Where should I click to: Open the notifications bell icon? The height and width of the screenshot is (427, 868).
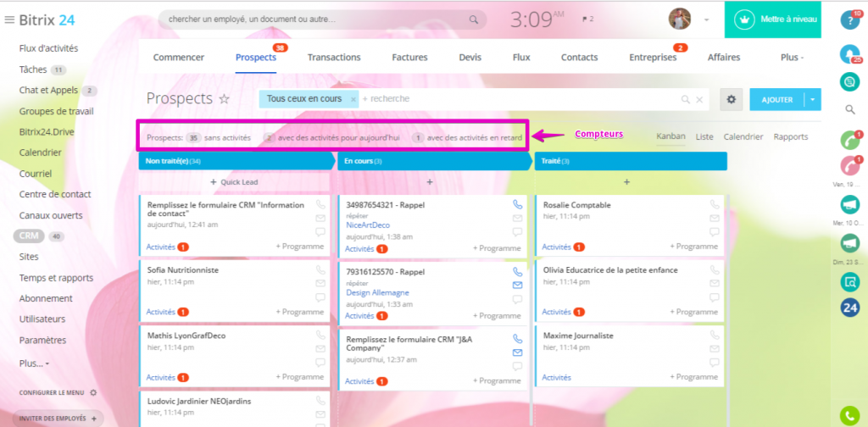point(849,53)
